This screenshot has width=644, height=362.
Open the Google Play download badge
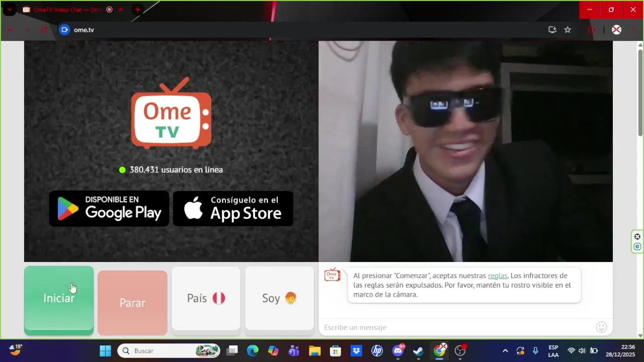[x=109, y=208]
